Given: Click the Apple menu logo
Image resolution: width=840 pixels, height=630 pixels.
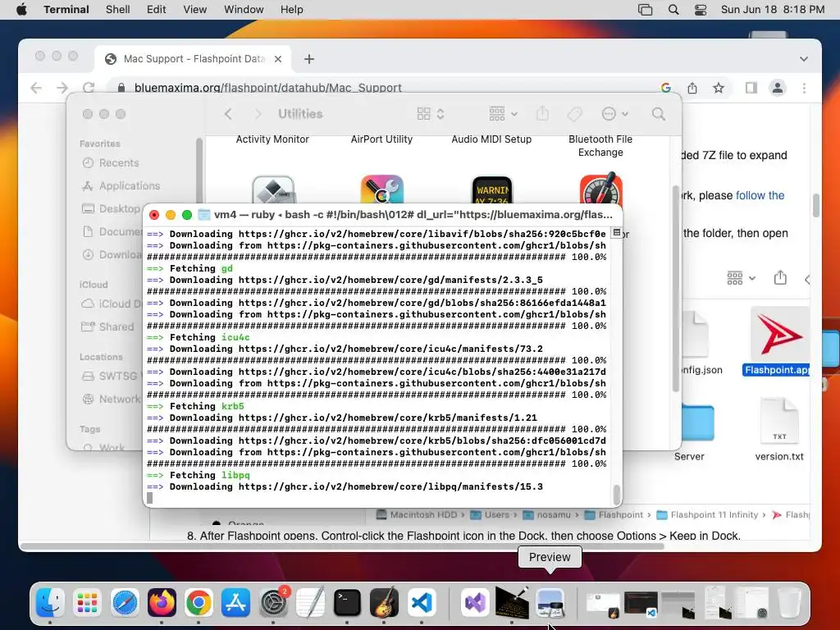Looking at the screenshot, I should point(21,10).
